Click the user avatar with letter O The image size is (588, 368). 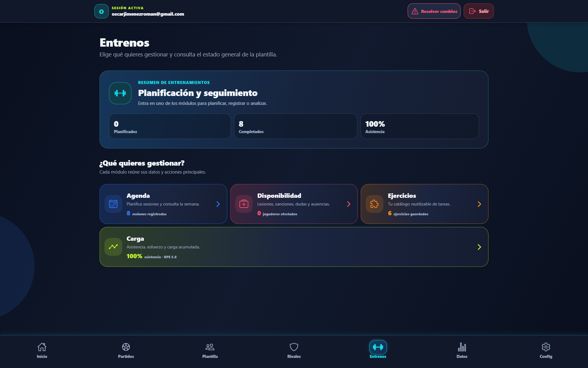coord(101,11)
